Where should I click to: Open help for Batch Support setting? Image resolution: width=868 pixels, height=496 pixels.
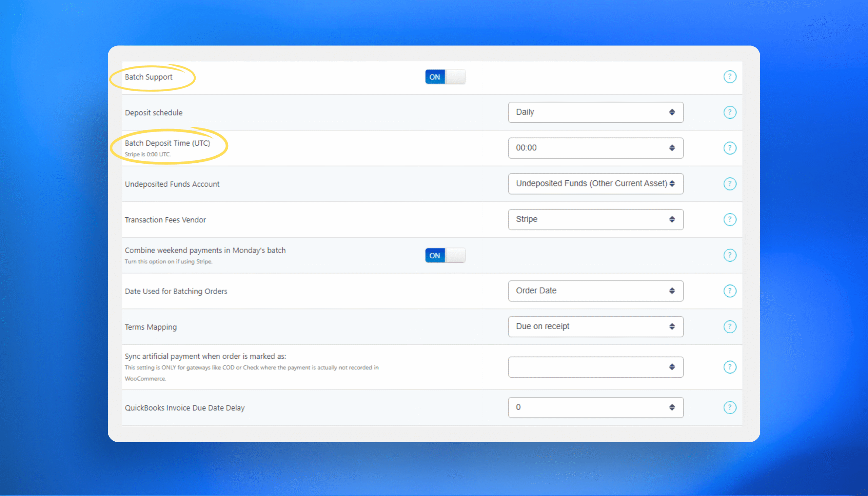(730, 77)
